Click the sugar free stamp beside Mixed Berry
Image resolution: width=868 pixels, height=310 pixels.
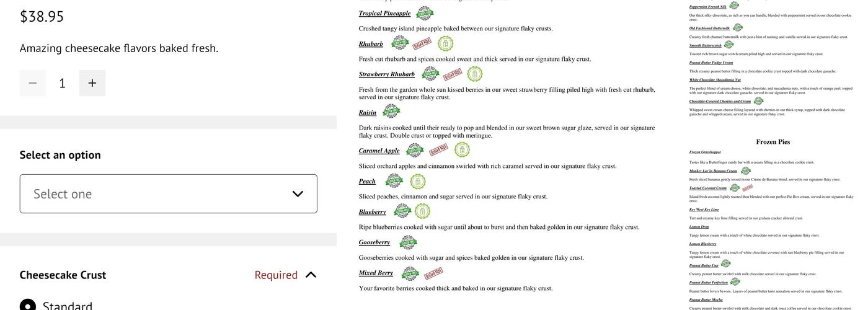point(433,273)
